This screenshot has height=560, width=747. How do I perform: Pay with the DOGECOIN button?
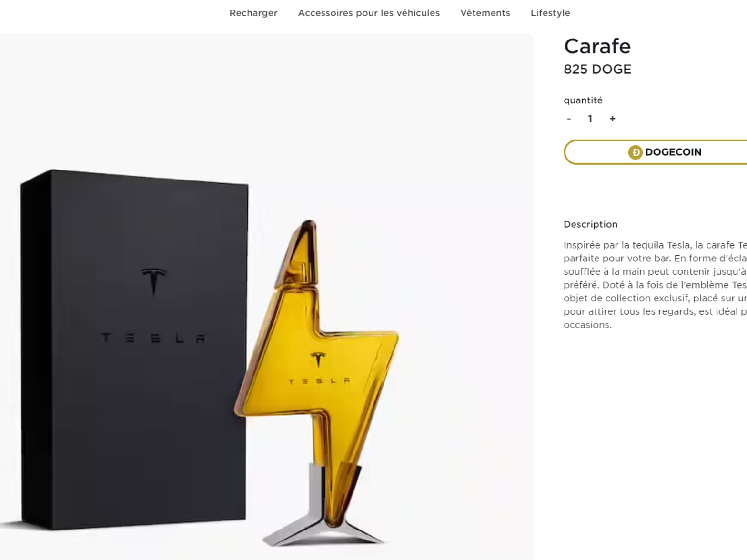pos(656,152)
